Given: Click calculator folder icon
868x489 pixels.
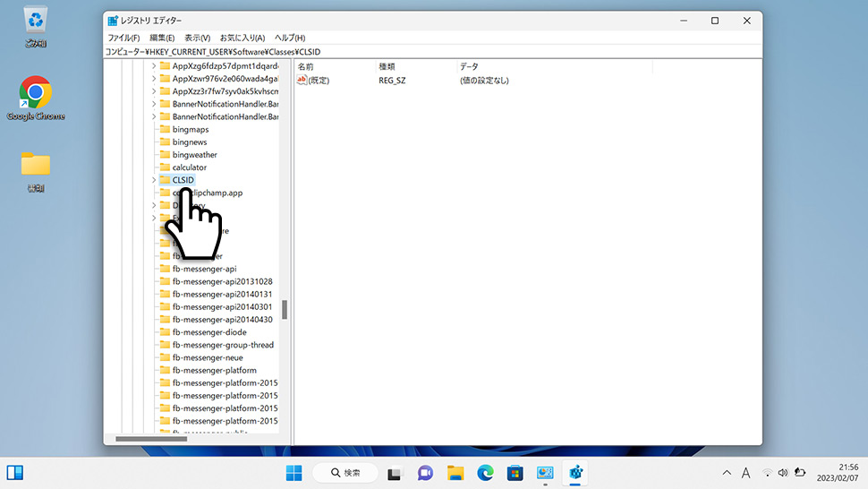Looking at the screenshot, I should click(x=165, y=167).
